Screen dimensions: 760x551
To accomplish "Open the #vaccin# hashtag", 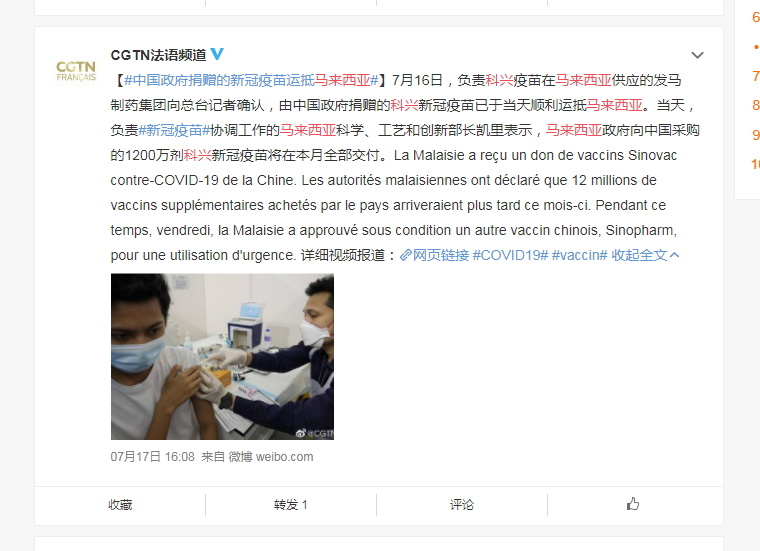I will pyautogui.click(x=579, y=255).
